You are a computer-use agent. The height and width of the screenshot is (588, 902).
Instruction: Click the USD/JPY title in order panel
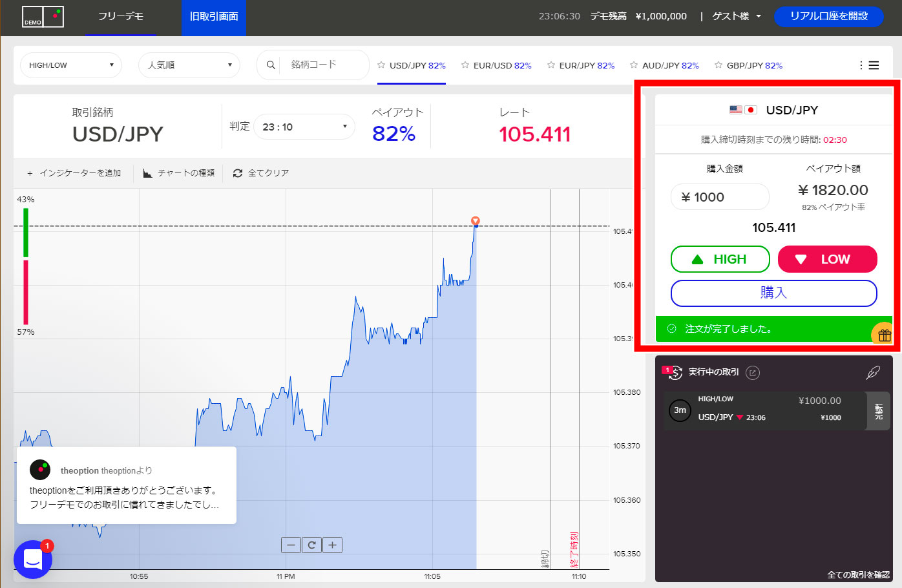(792, 110)
